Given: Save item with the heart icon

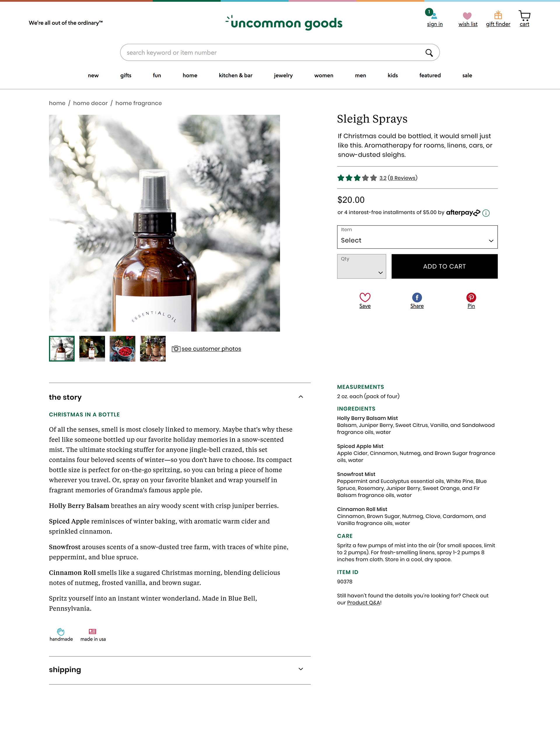Looking at the screenshot, I should [x=365, y=297].
